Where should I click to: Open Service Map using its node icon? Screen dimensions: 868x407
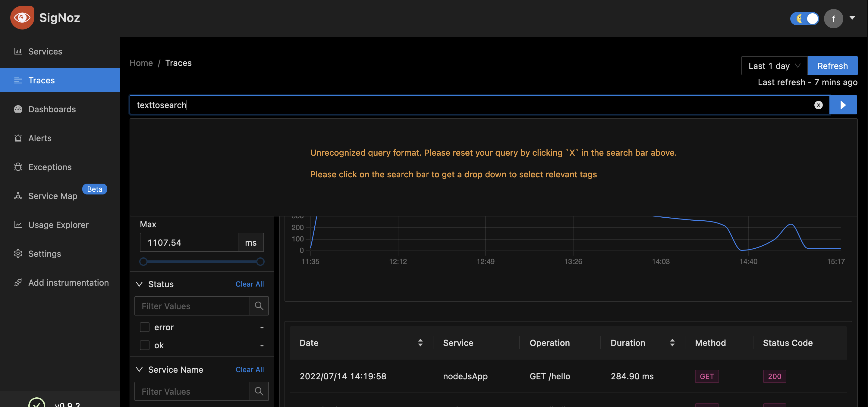18,196
